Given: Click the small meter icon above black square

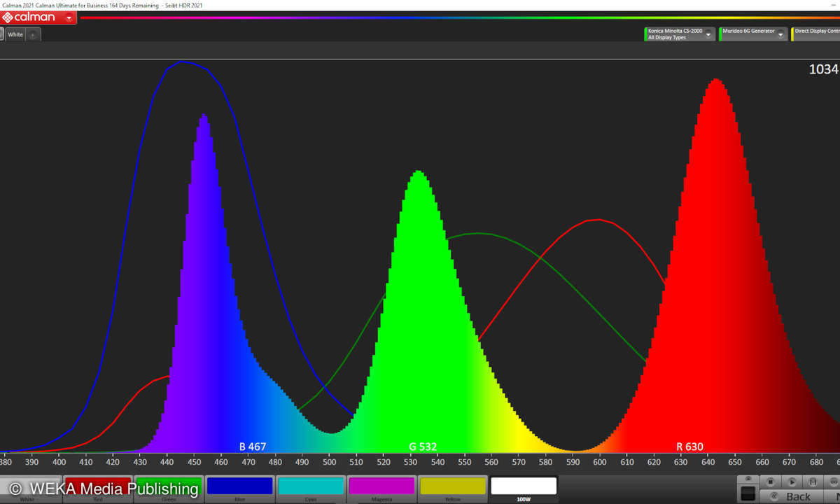Looking at the screenshot, I should coord(748,479).
